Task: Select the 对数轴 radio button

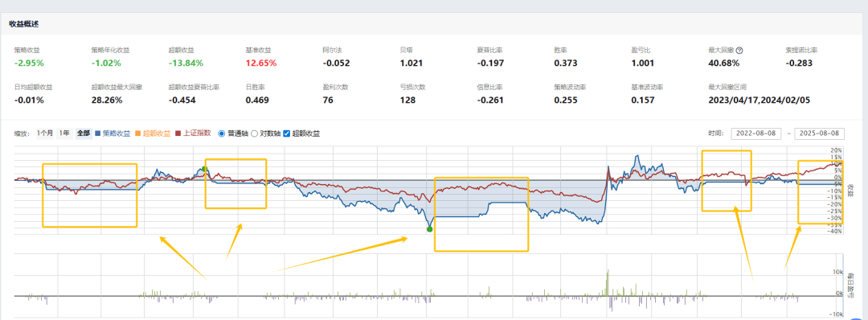Action: 255,133
